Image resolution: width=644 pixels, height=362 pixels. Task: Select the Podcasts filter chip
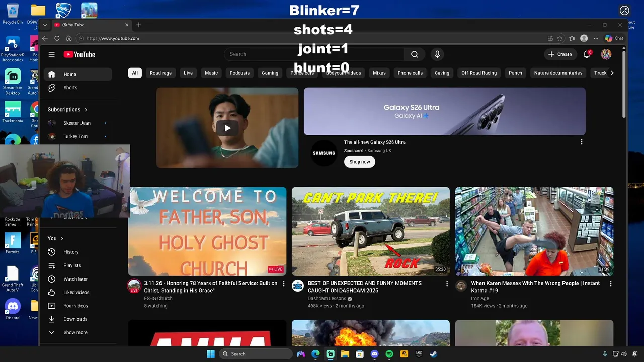pos(239,73)
